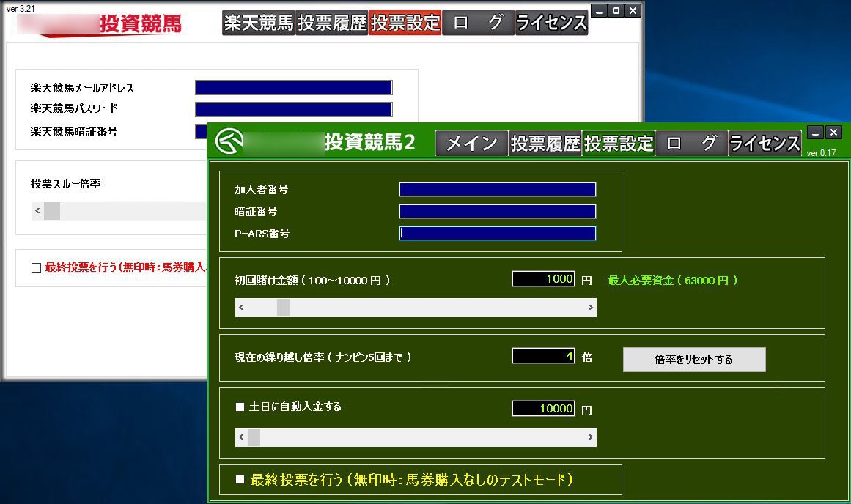Click the 初回賭け金額 slider thumb
The width and height of the screenshot is (851, 504).
284,308
